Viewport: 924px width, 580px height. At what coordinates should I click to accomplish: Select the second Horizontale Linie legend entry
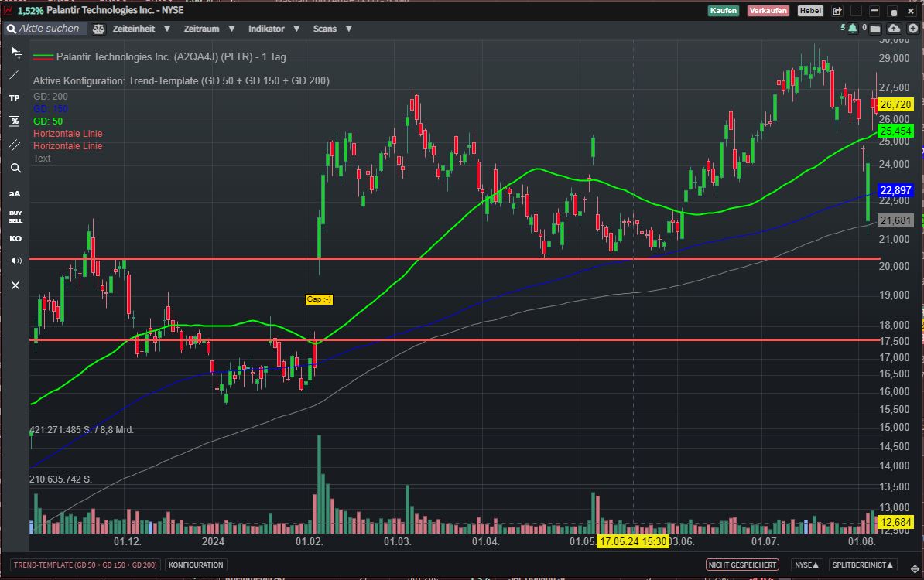[x=68, y=146]
